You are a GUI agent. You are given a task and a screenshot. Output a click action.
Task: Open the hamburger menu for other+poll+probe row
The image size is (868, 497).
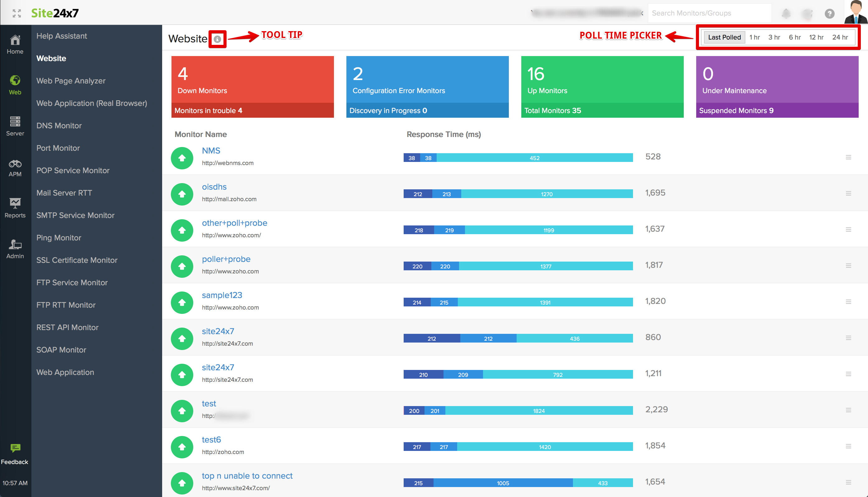[x=849, y=230]
